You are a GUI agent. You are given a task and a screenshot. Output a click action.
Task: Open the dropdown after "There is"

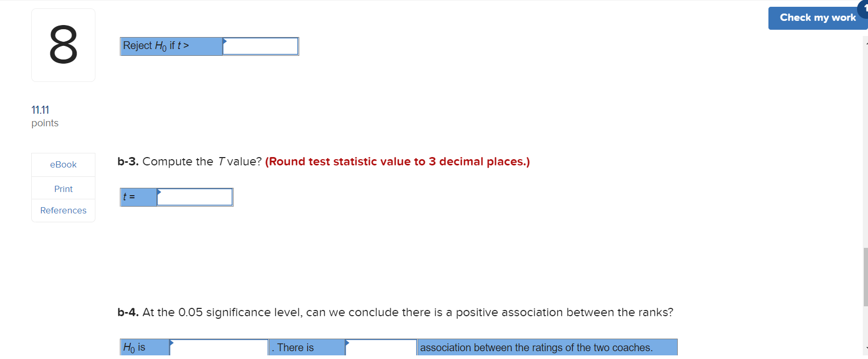pos(381,347)
